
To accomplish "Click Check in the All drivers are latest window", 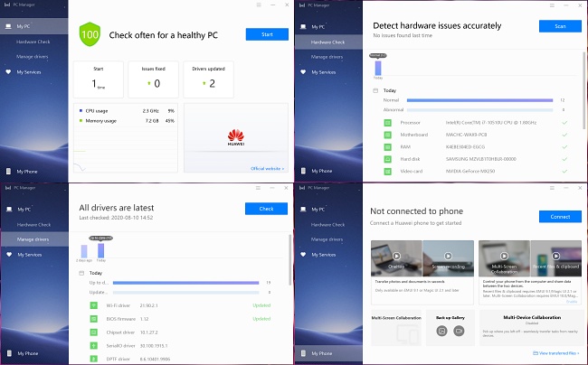I will tap(266, 209).
